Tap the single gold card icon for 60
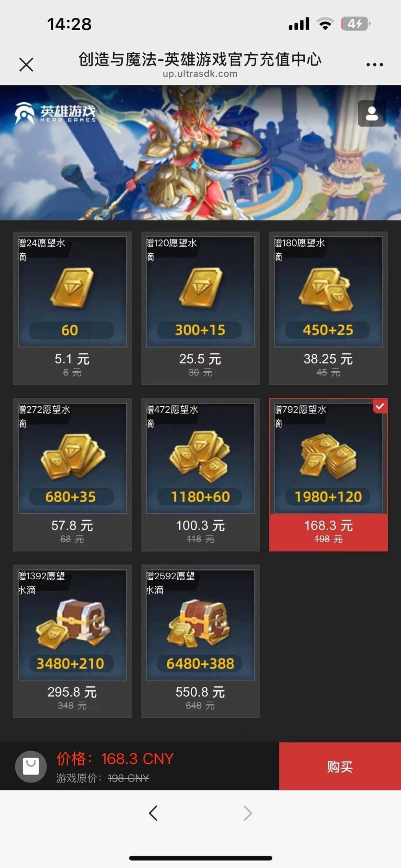The image size is (401, 868). pyautogui.click(x=72, y=287)
